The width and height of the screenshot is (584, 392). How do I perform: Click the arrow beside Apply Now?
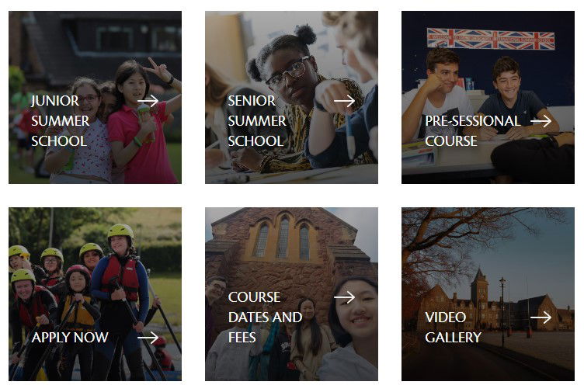(148, 338)
